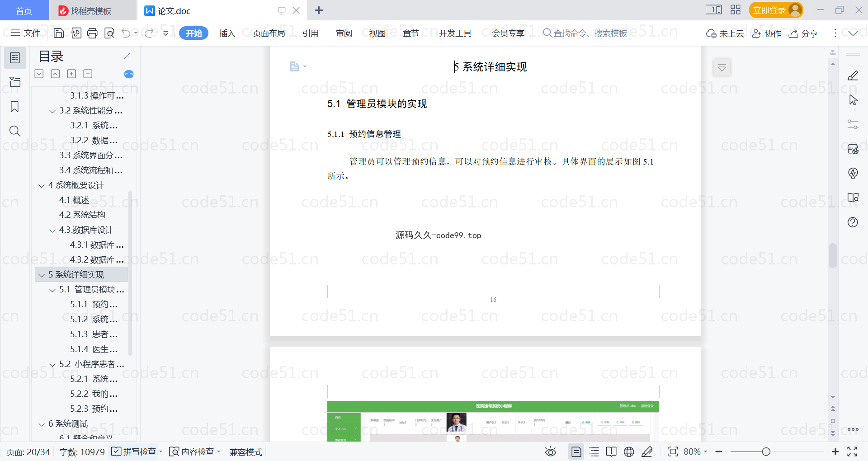Select '4.2 系统结构' in outline
Image resolution: width=868 pixels, height=461 pixels.
pyautogui.click(x=82, y=215)
